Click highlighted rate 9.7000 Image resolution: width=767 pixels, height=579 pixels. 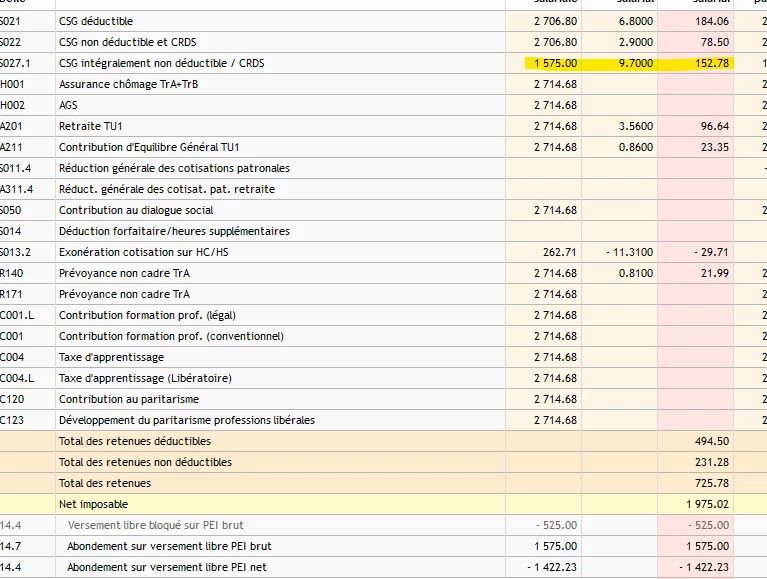pyautogui.click(x=635, y=63)
